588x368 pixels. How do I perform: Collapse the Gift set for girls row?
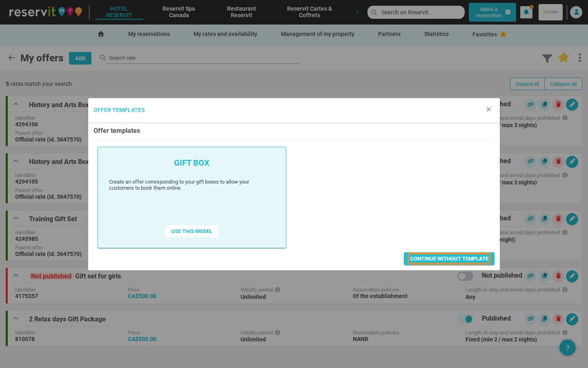click(16, 276)
